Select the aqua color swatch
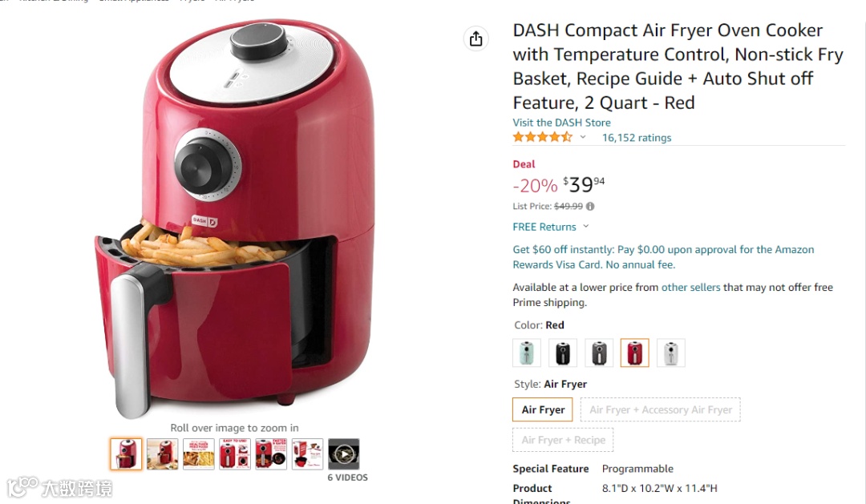Viewport: 866px width, 504px height. 527,353
